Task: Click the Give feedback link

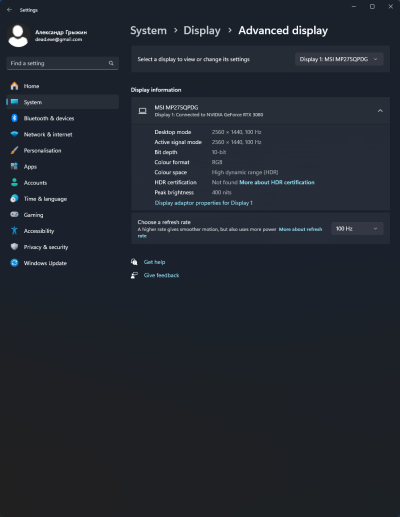Action: pos(161,275)
